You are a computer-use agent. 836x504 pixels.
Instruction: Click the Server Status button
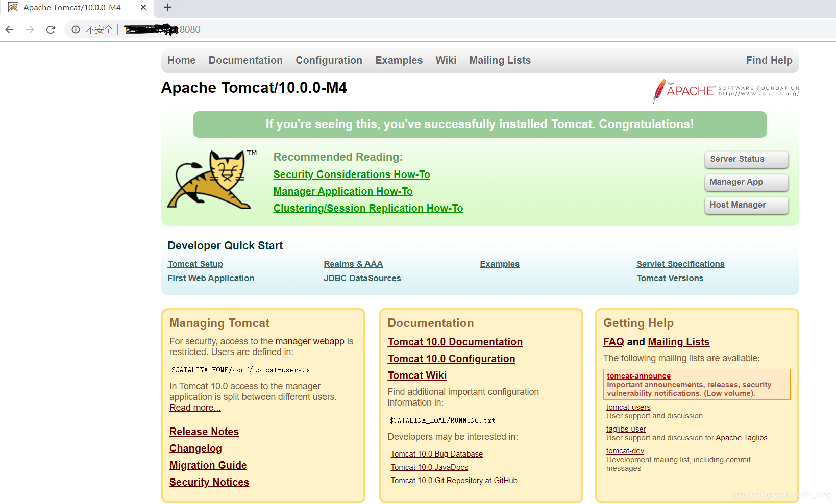747,159
